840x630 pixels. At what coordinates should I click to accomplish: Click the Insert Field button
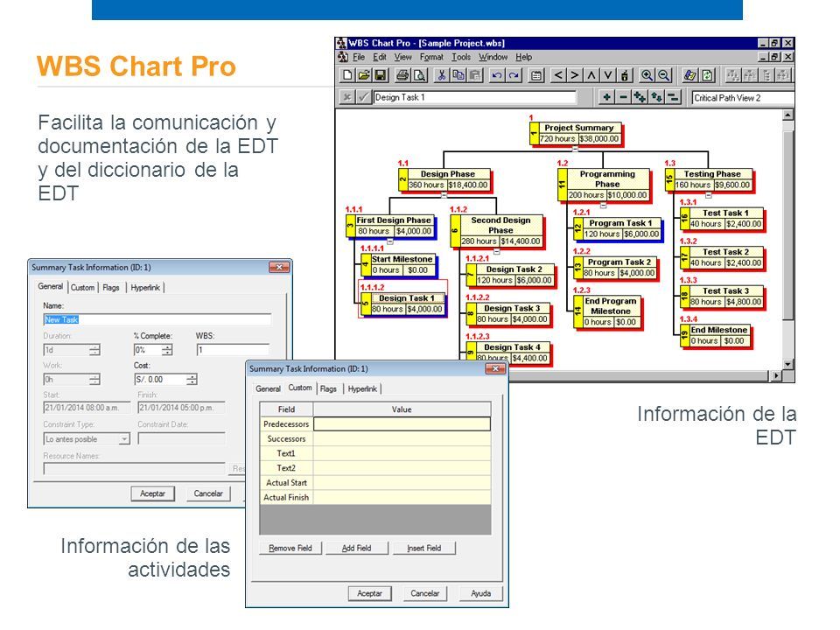click(x=423, y=548)
